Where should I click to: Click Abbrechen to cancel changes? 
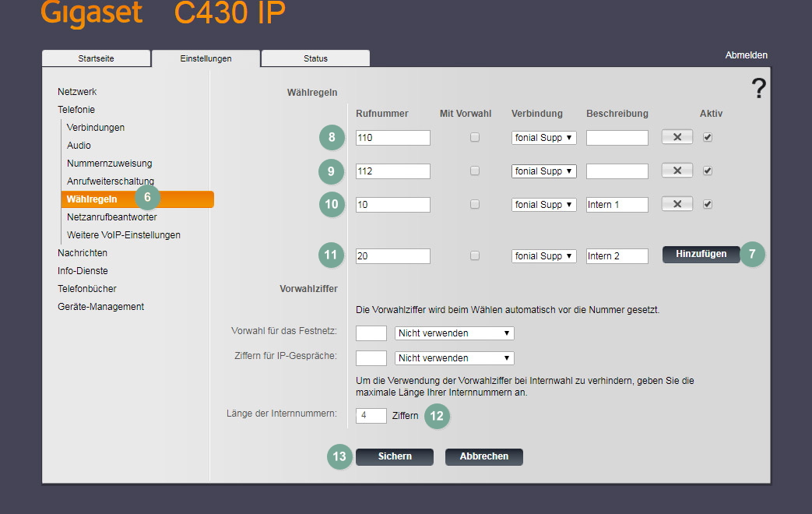tap(483, 456)
